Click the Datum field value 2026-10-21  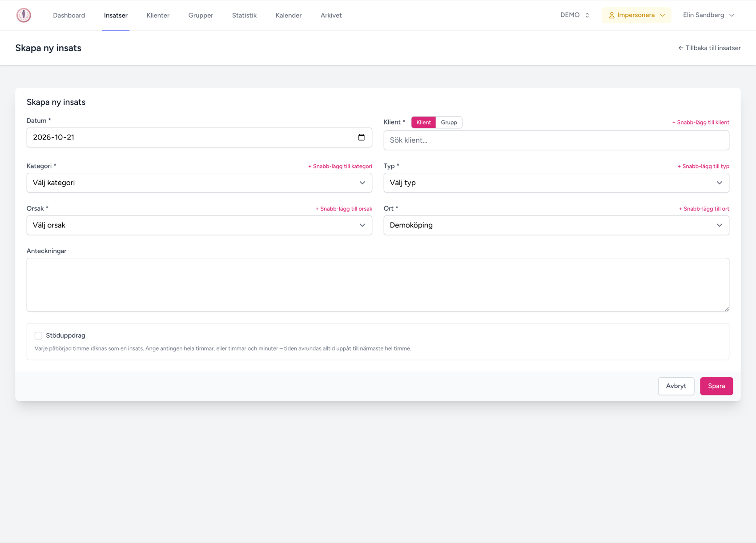54,137
